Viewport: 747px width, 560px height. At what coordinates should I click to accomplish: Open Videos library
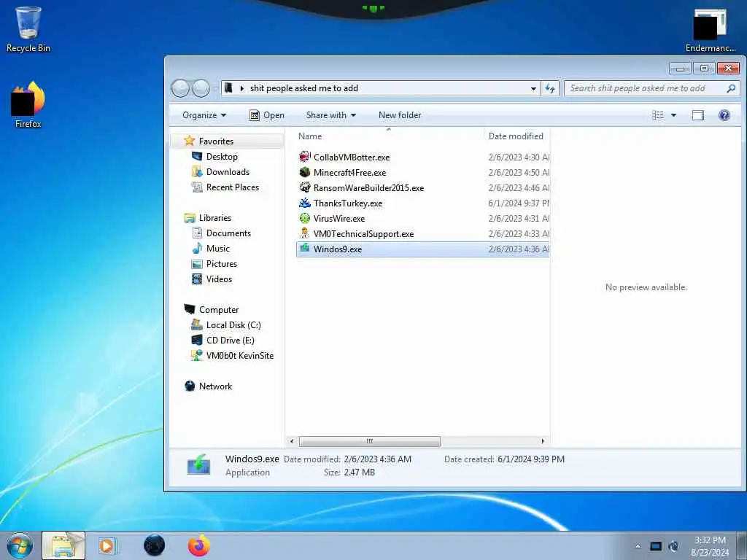point(219,279)
